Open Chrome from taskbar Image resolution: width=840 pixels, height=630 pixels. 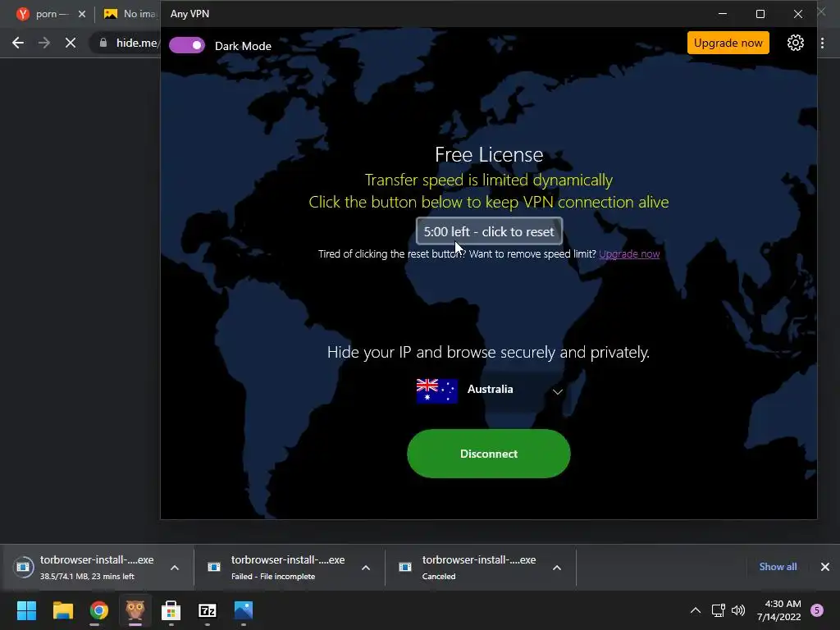click(x=99, y=610)
